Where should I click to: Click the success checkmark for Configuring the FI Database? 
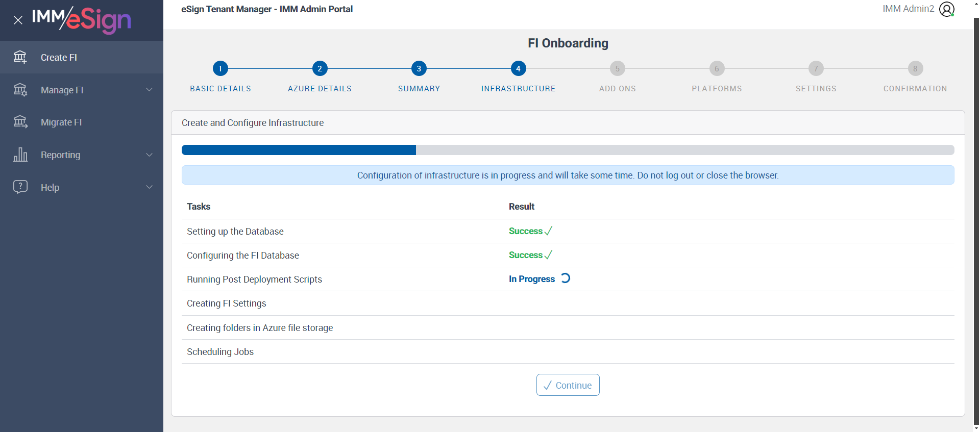click(x=548, y=255)
